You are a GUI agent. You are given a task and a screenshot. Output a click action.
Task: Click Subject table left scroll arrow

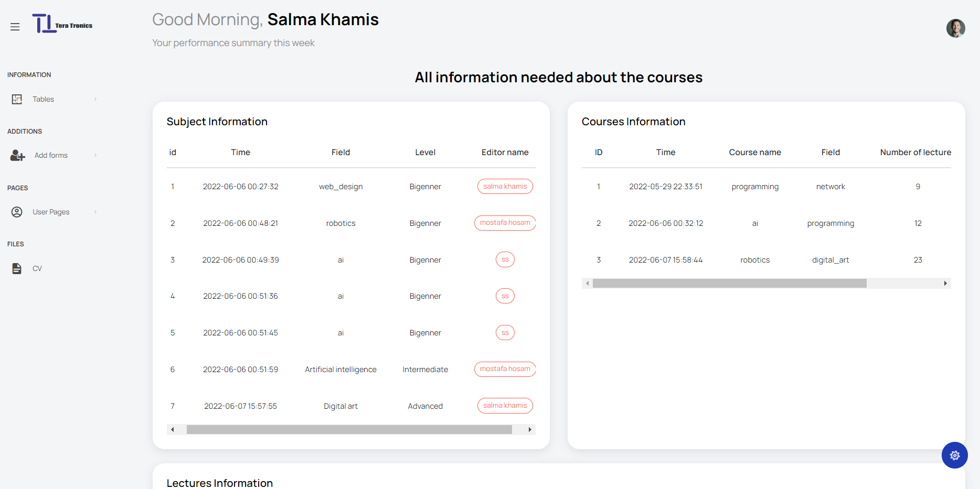tap(172, 430)
